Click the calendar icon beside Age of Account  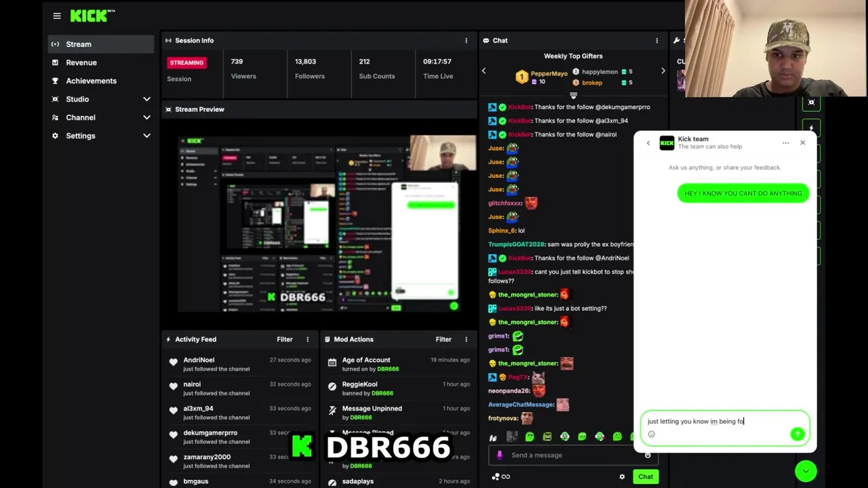click(332, 363)
